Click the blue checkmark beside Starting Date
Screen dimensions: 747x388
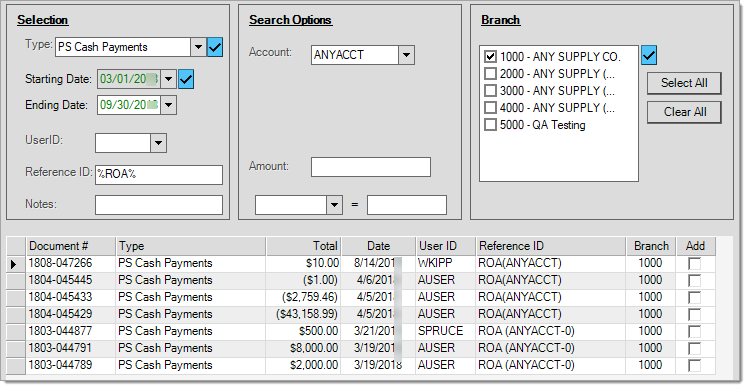tap(186, 79)
